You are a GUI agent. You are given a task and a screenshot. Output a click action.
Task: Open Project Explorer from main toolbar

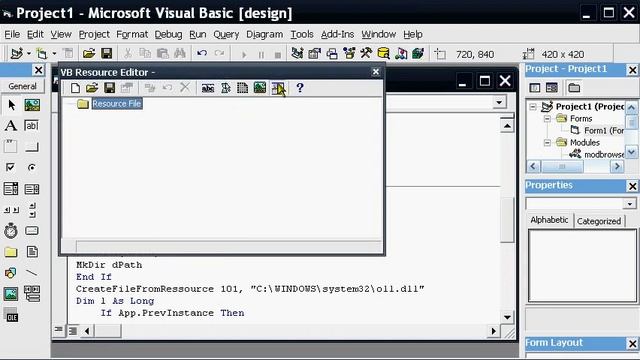(x=297, y=53)
